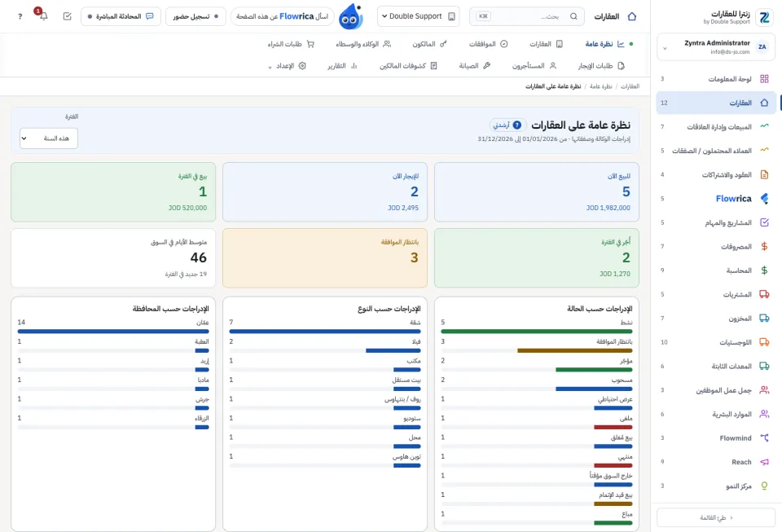Open the بيع في الفترة card
This screenshot has width=782, height=532.
click(113, 192)
